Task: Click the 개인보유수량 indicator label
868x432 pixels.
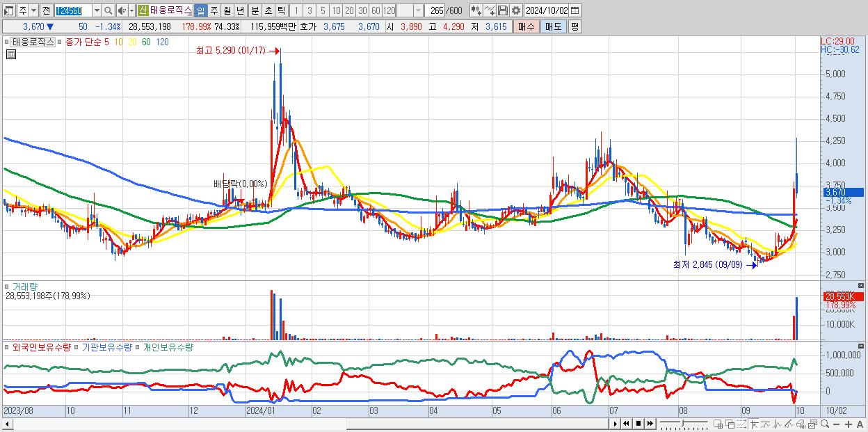Action: click(168, 346)
